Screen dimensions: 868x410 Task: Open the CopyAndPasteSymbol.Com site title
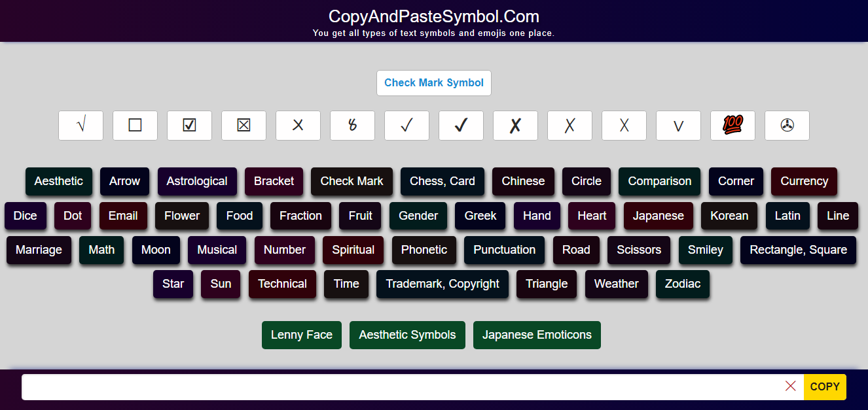pos(434,16)
